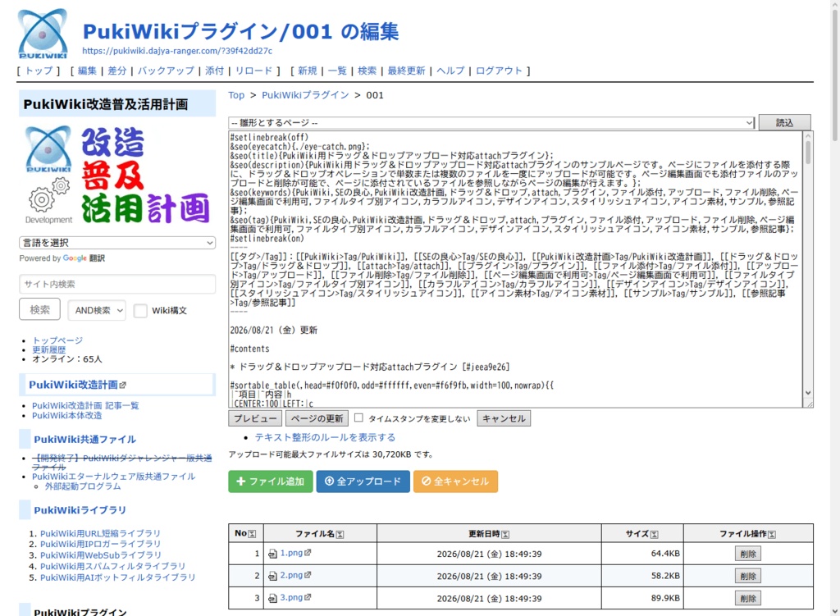The height and width of the screenshot is (616, 840).
Task: Sort table by ファイル名 column icon
Action: 340,534
